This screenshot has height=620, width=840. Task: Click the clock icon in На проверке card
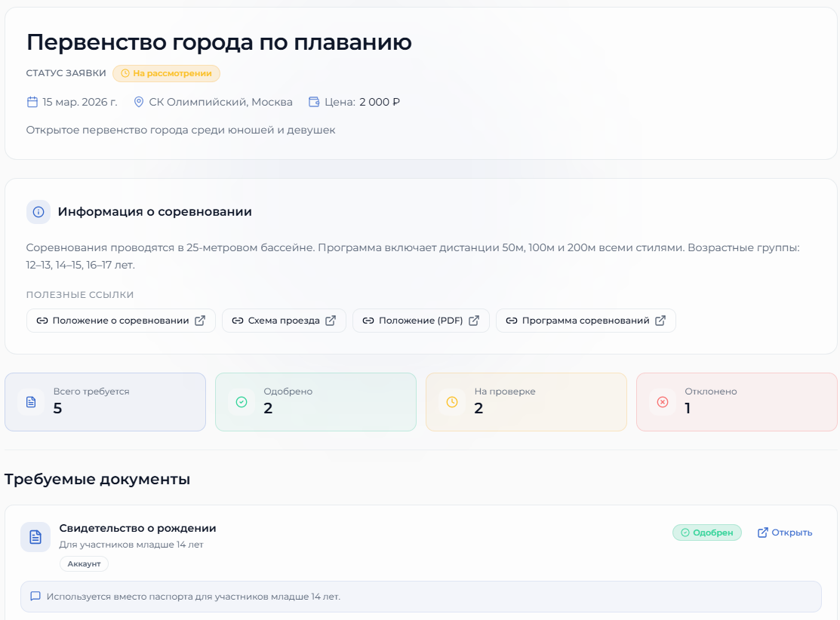click(x=451, y=401)
